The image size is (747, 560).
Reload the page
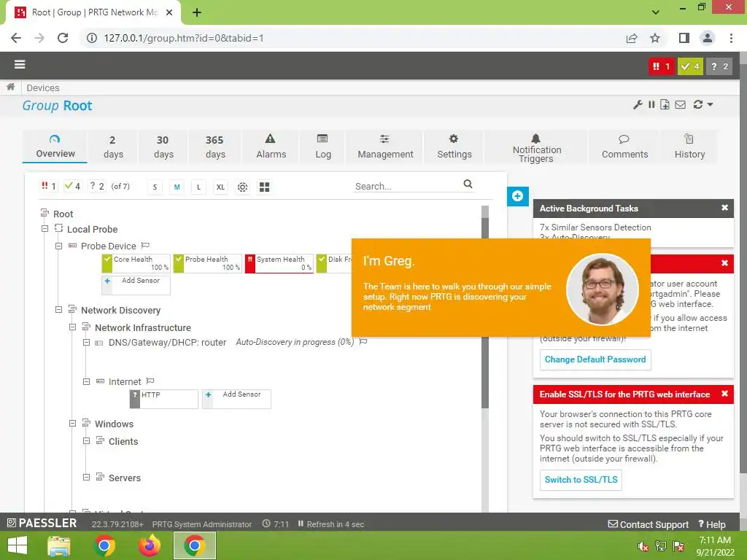pyautogui.click(x=63, y=38)
